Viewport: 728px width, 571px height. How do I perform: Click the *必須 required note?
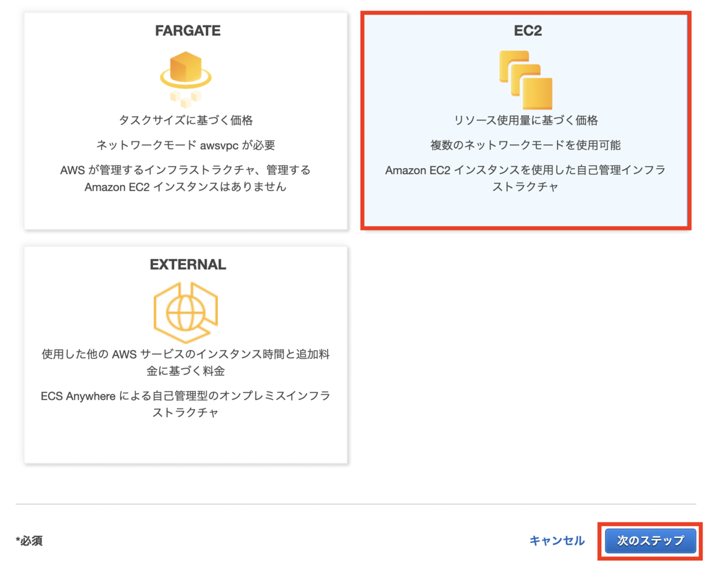(x=29, y=541)
